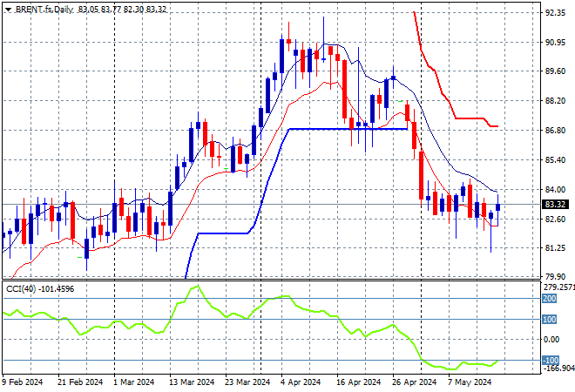This screenshot has width=575, height=392.
Task: Click the 0.00 level on CCI scale
Action: pyautogui.click(x=552, y=340)
